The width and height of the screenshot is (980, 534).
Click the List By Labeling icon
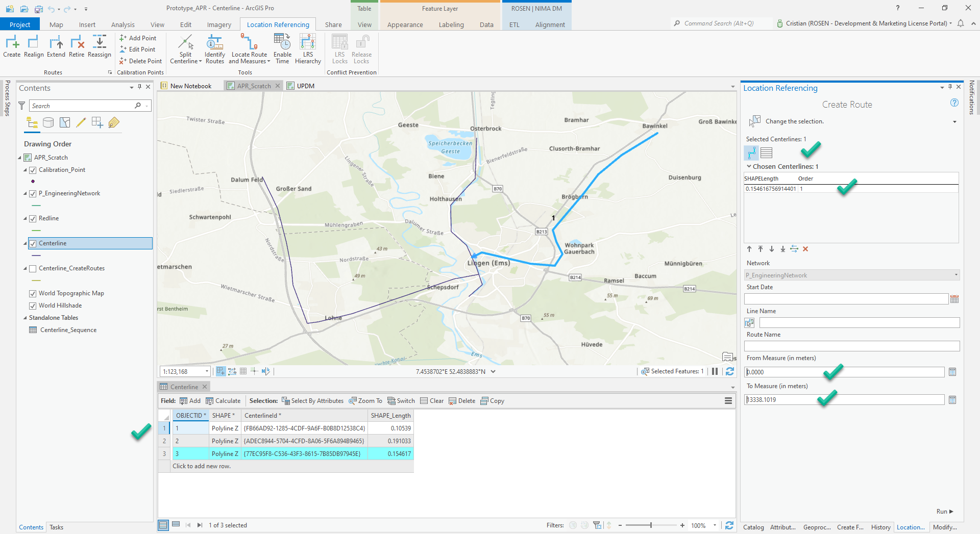click(114, 122)
